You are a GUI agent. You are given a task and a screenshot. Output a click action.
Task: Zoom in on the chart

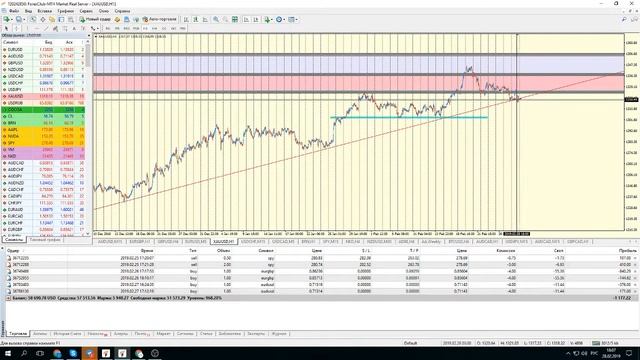click(x=216, y=19)
